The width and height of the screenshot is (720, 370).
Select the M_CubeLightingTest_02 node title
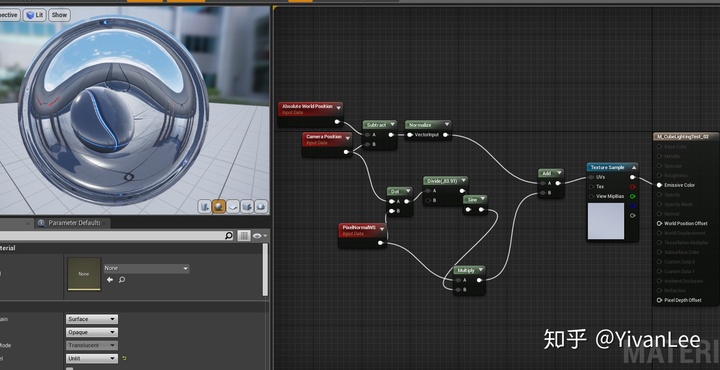(684, 137)
